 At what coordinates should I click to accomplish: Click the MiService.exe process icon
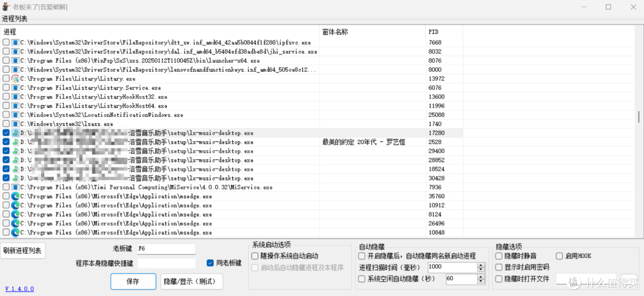click(x=15, y=187)
